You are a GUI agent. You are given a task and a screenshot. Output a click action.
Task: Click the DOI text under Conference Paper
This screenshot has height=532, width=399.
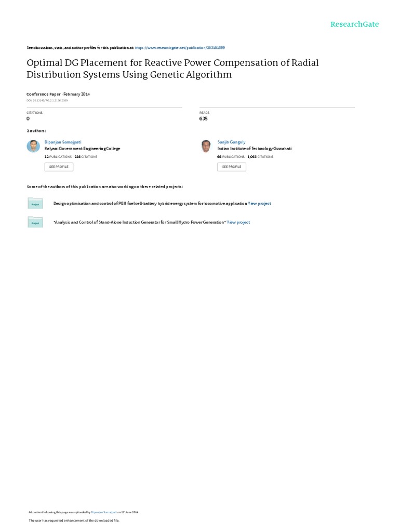tap(47, 100)
